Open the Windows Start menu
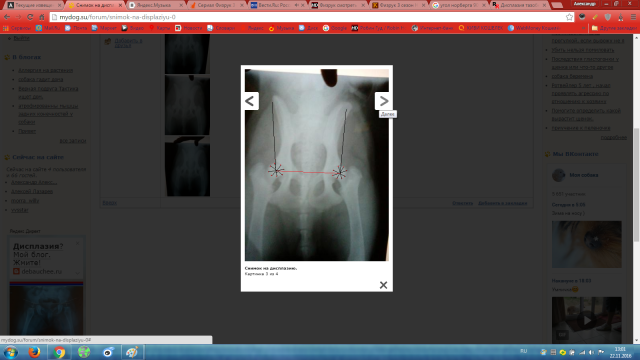This screenshot has height=360, width=640. point(11,352)
